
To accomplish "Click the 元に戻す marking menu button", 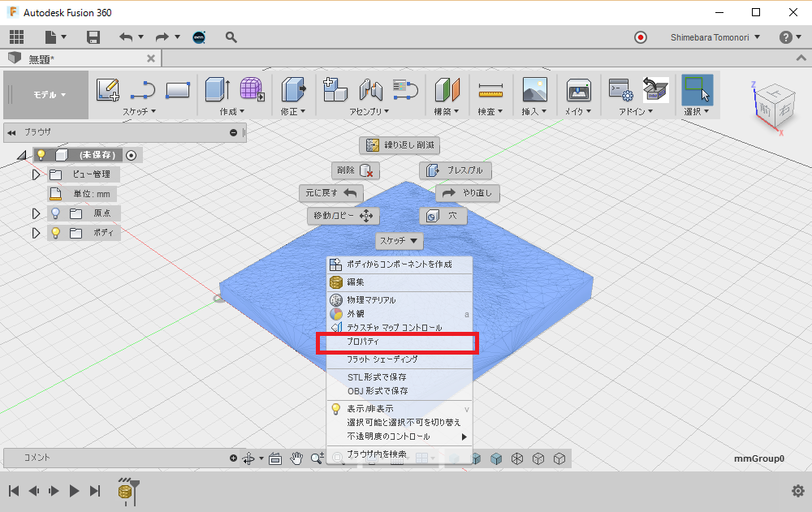I will pyautogui.click(x=331, y=193).
